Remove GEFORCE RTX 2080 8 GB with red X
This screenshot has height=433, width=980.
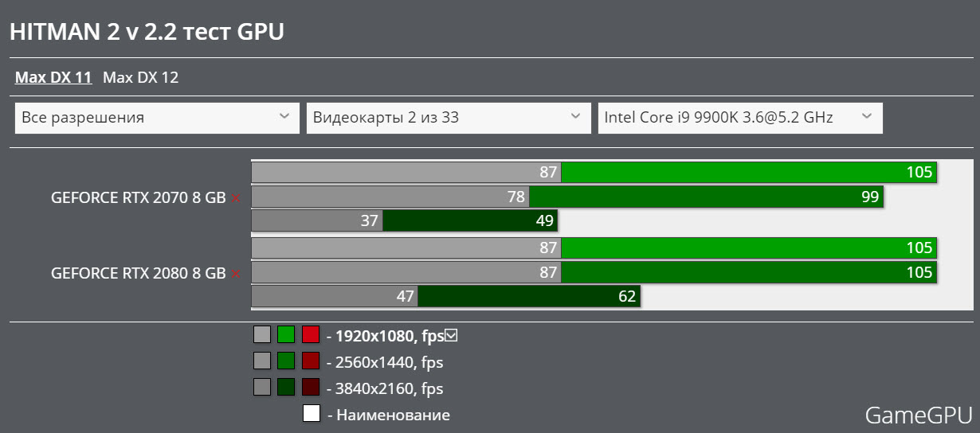(x=236, y=273)
